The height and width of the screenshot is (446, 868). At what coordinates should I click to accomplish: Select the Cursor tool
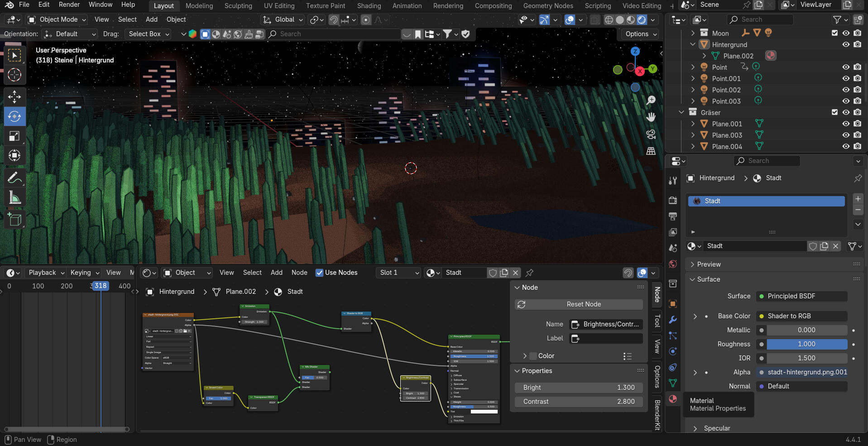pyautogui.click(x=14, y=75)
